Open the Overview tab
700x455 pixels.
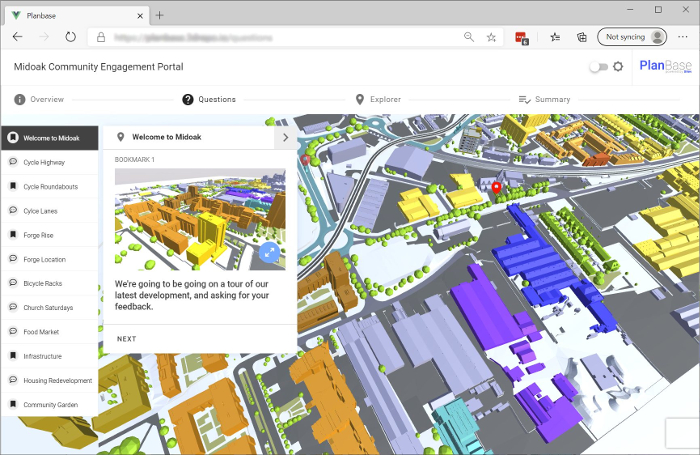(40, 100)
